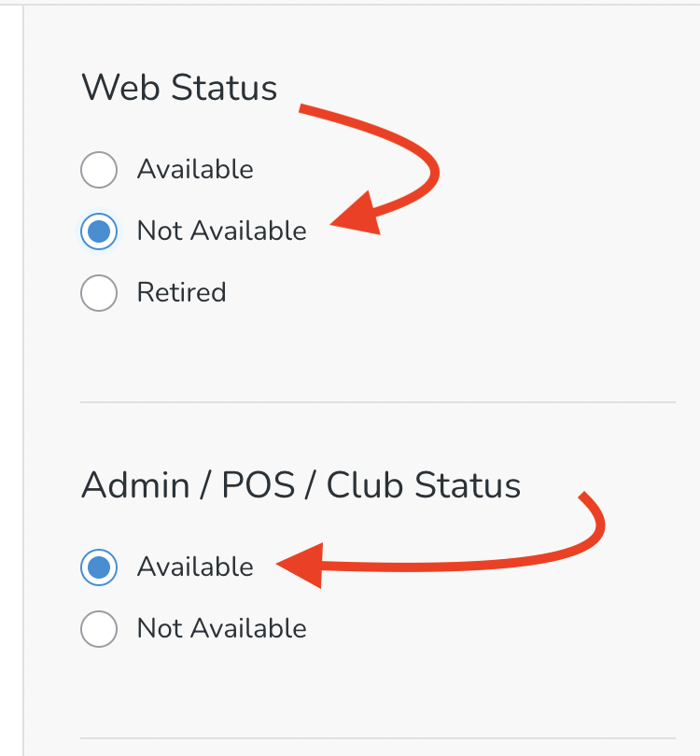700x756 pixels.
Task: Select the Web Status Available radio button
Action: 99,170
